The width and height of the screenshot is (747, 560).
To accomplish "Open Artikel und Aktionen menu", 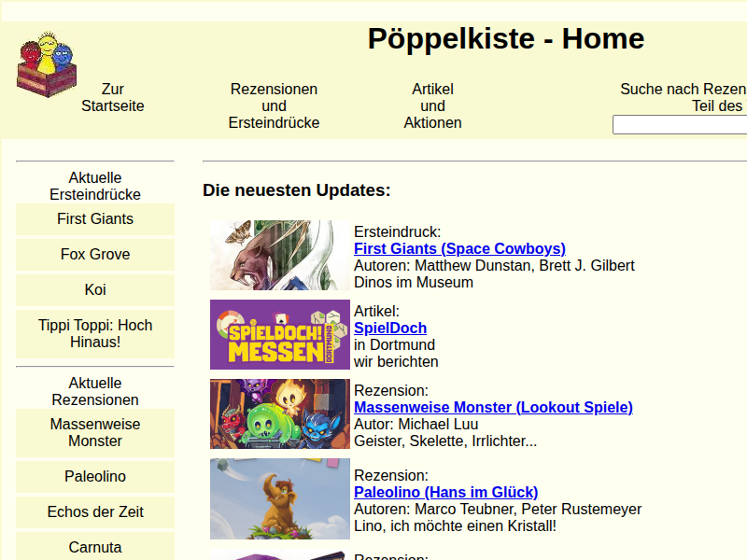I will tap(432, 105).
